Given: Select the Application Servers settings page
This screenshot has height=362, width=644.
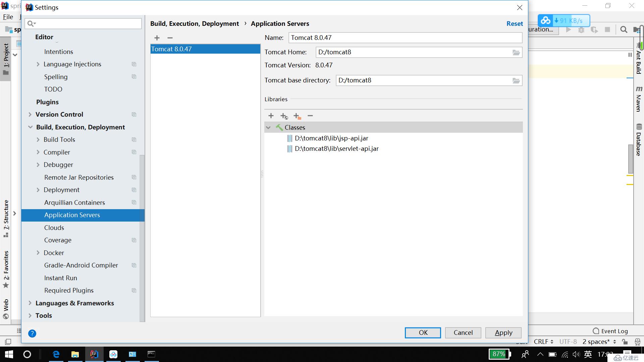Looking at the screenshot, I should tap(83, 215).
